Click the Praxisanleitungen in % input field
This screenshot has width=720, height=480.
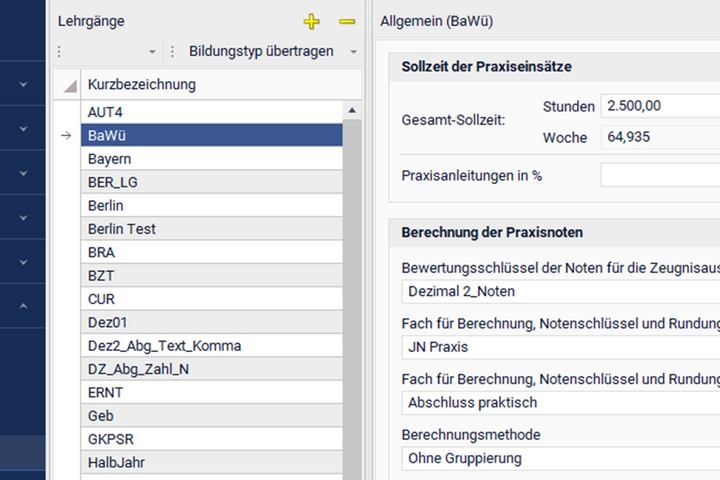(658, 175)
